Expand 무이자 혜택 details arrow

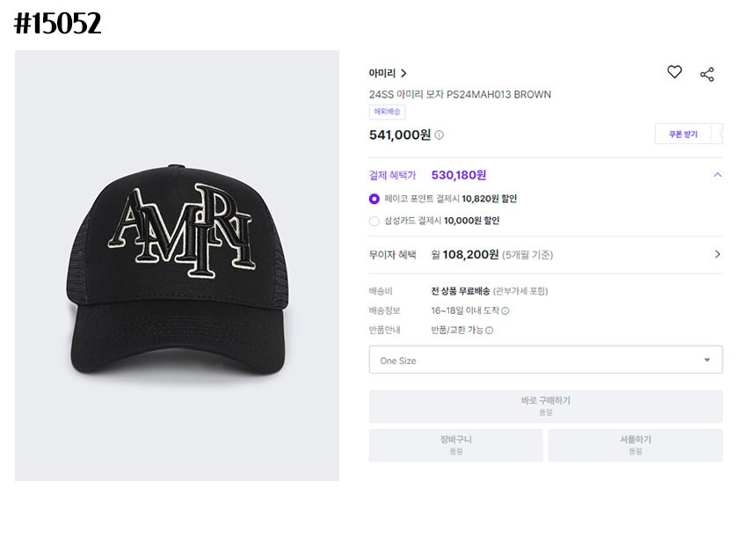coord(717,254)
